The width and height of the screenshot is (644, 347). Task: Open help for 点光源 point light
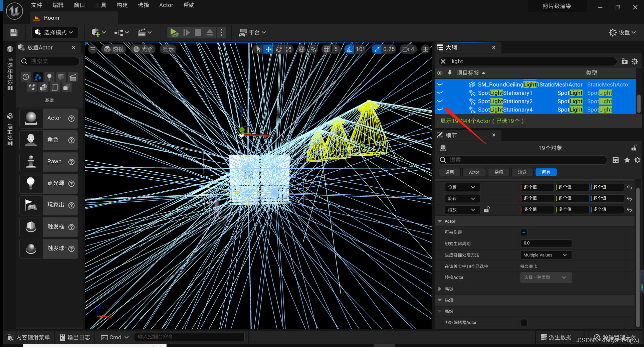pos(71,183)
